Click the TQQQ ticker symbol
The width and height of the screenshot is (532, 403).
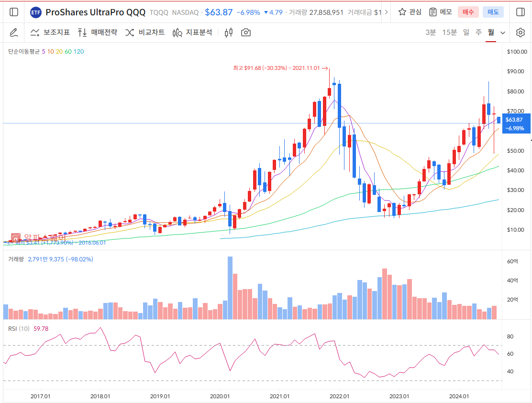(x=159, y=12)
